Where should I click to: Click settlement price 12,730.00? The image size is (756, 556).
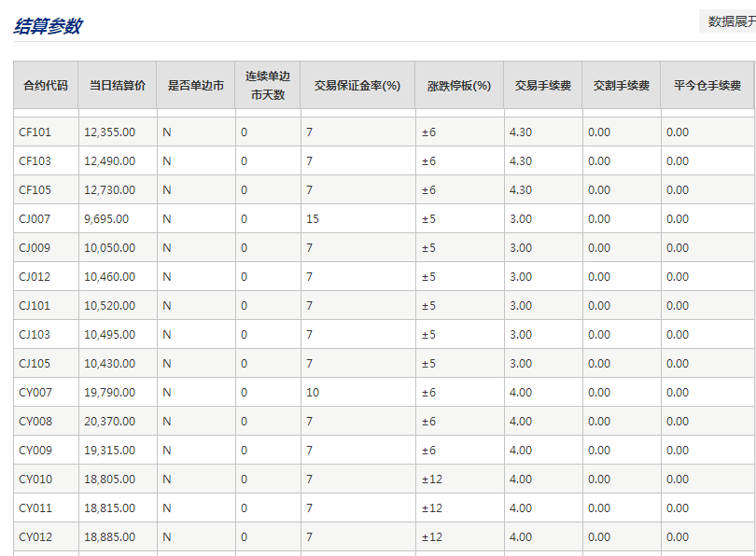coord(109,189)
